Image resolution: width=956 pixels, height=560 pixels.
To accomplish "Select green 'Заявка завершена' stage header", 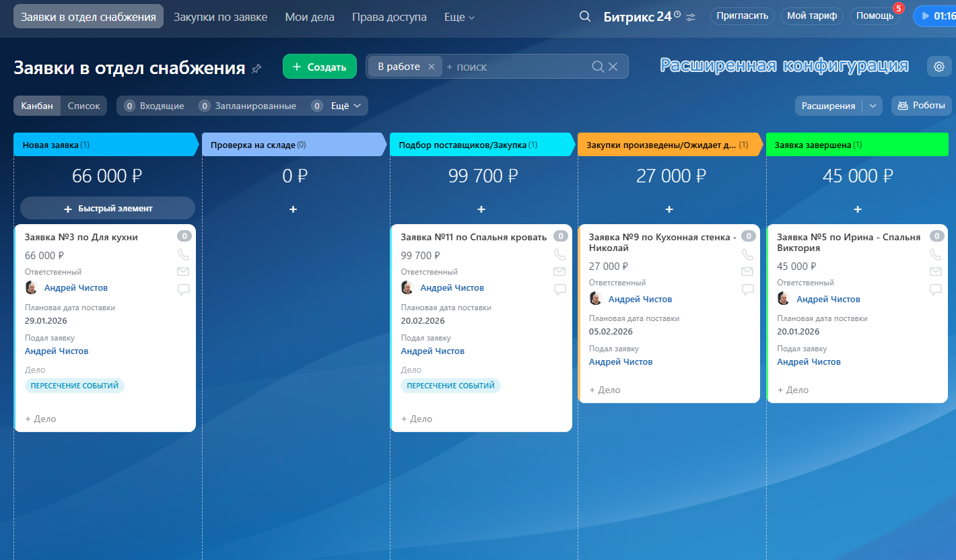I will pyautogui.click(x=857, y=145).
